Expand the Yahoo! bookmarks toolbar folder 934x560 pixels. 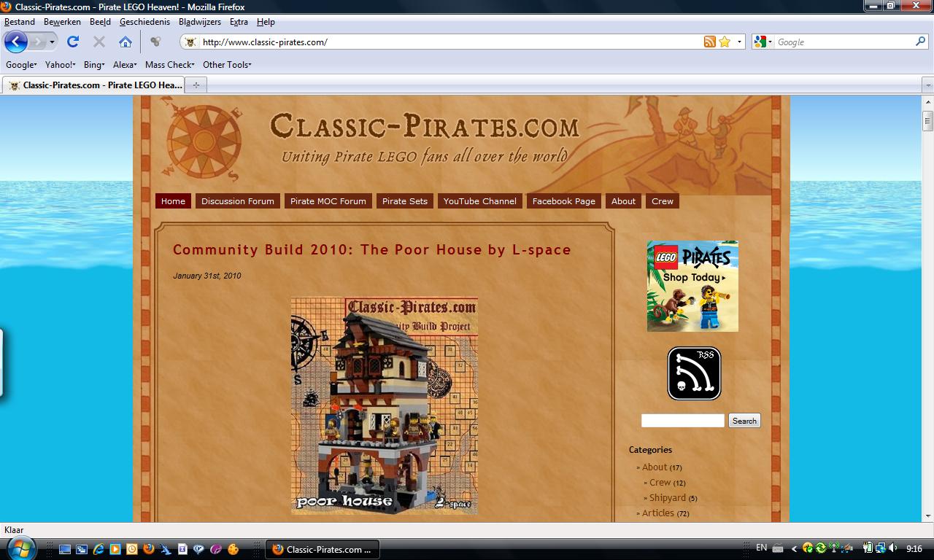[x=60, y=64]
